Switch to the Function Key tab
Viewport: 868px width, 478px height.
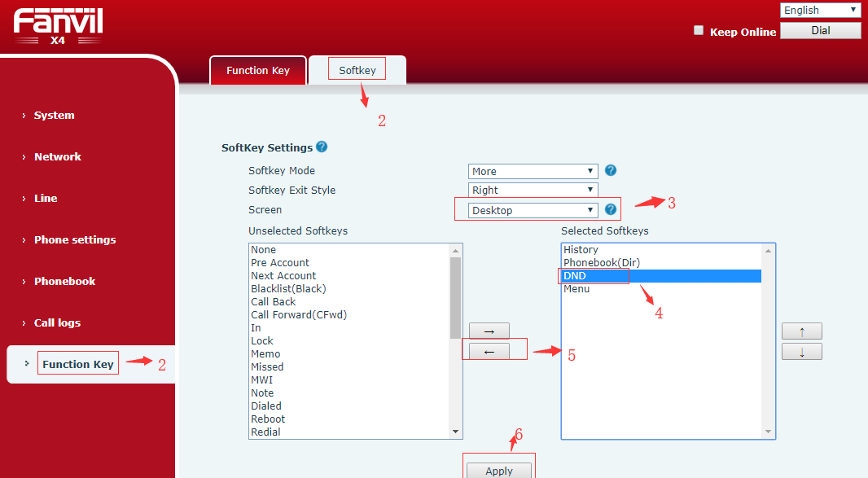(x=257, y=71)
